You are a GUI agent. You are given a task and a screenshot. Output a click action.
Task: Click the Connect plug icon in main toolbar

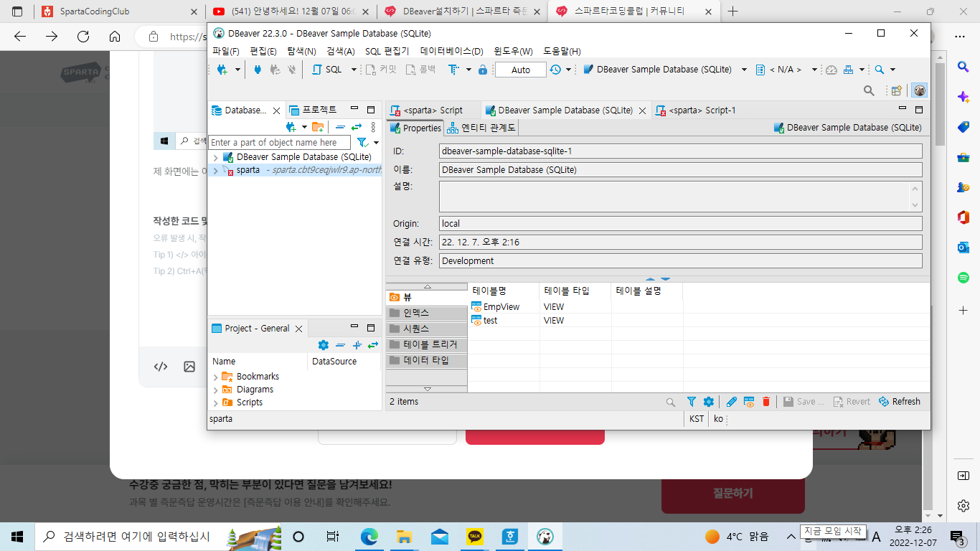click(258, 70)
